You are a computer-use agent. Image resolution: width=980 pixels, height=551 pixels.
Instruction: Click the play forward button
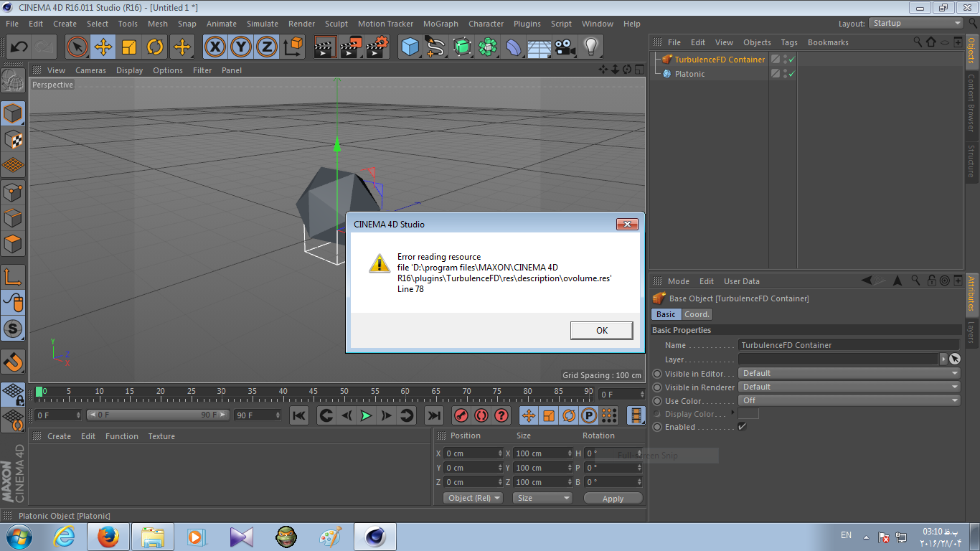point(366,415)
